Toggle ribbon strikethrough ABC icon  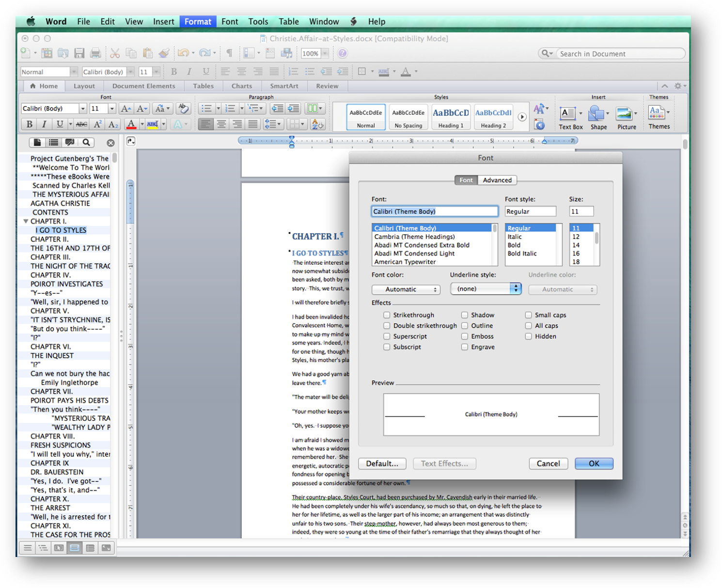[81, 124]
